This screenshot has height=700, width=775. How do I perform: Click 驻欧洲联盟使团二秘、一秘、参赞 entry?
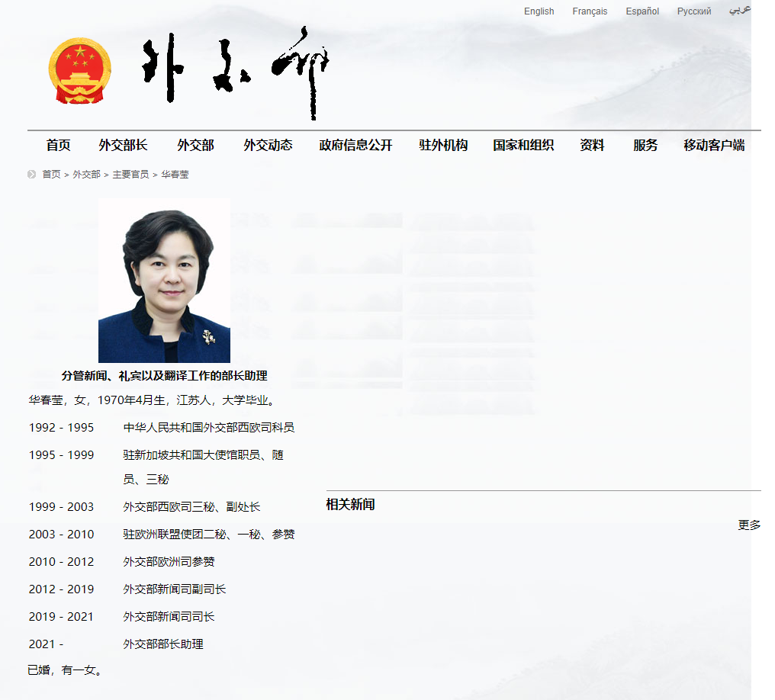208,535
